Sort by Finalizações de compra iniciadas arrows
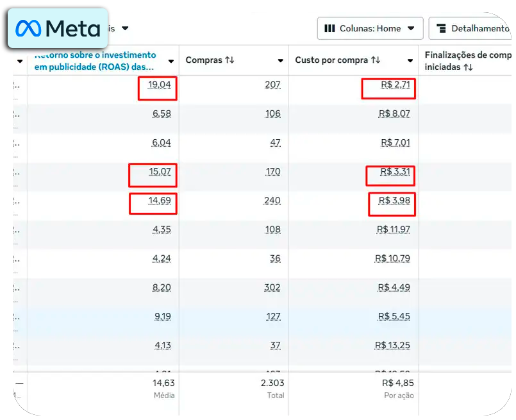This screenshot has width=516, height=420. pyautogui.click(x=468, y=67)
